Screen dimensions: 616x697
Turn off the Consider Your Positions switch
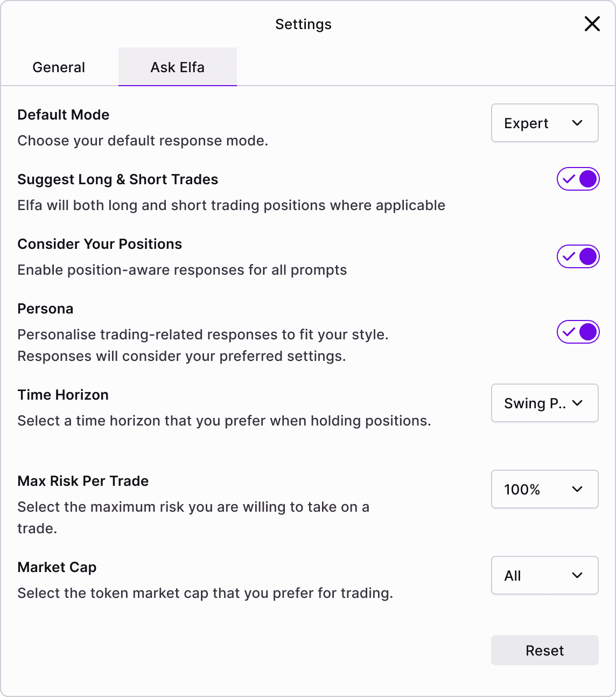tap(578, 256)
